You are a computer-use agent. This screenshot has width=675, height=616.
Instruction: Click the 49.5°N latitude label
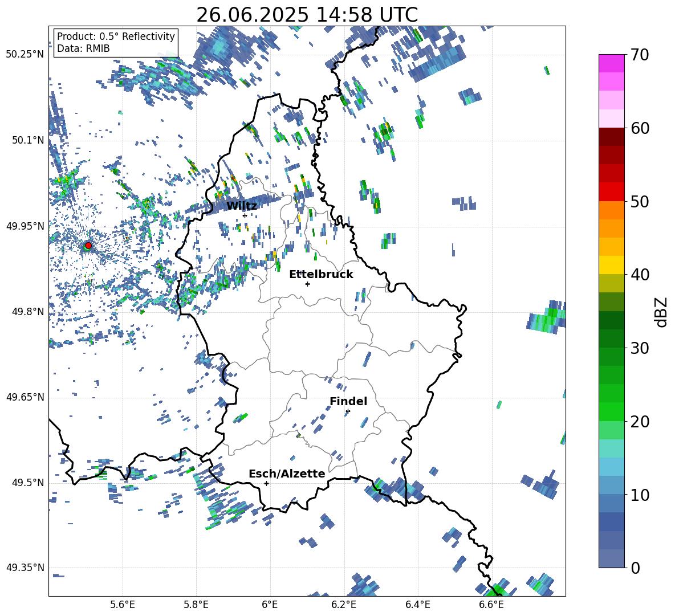[28, 483]
